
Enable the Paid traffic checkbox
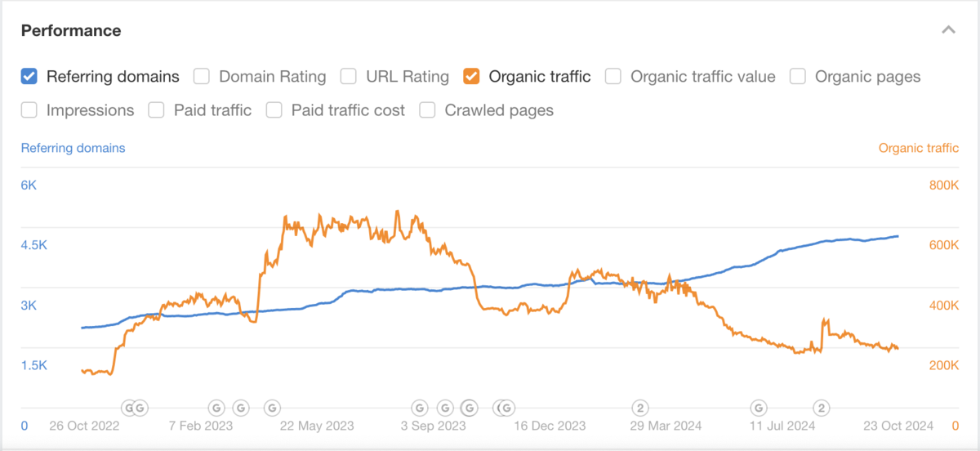157,110
